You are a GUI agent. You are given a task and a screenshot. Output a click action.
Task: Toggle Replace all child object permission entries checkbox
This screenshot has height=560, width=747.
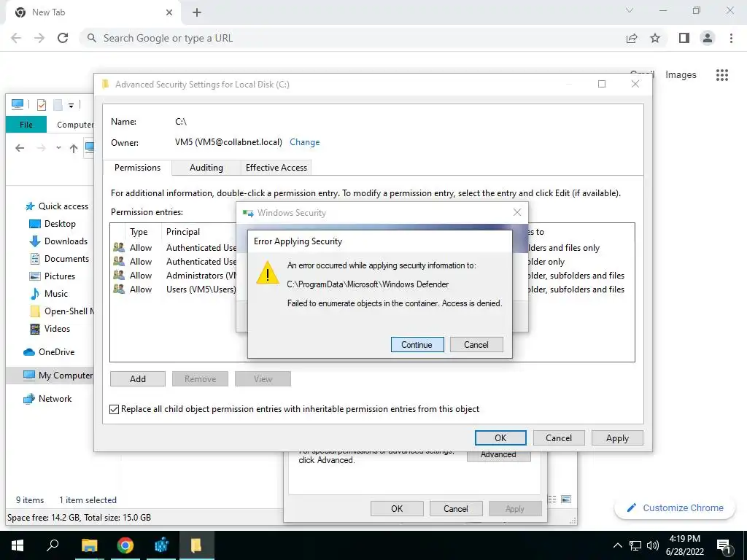click(115, 409)
